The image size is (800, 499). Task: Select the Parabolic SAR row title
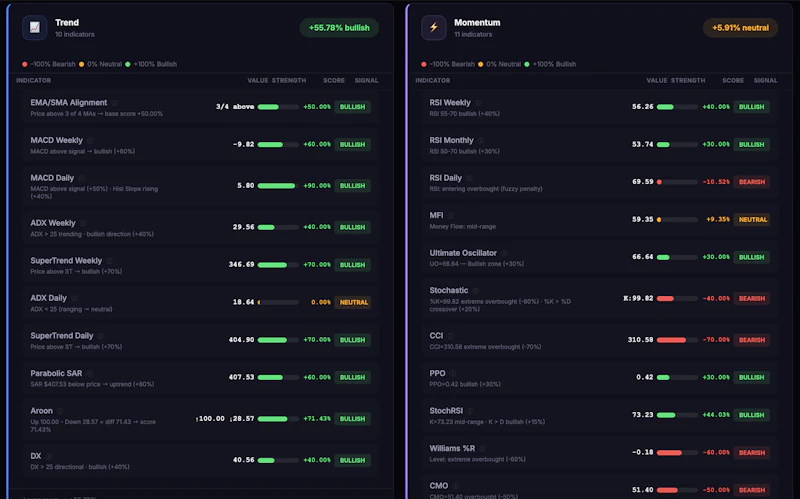pos(56,373)
